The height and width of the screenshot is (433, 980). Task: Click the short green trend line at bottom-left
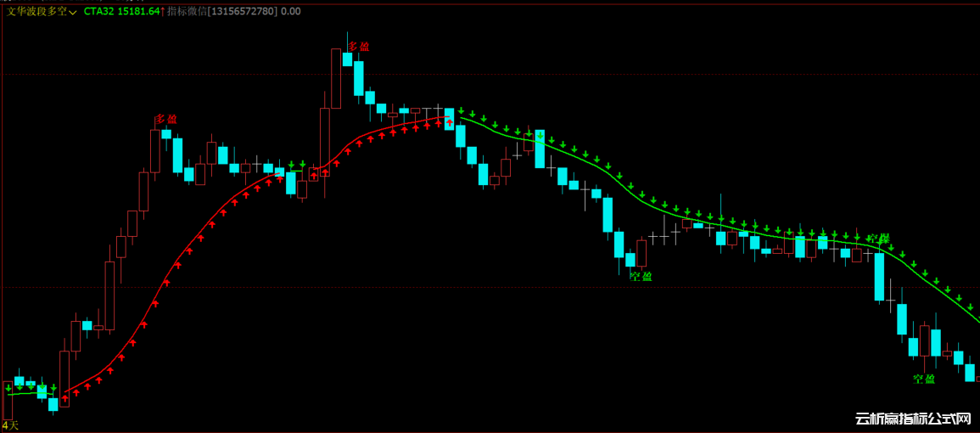click(25, 393)
